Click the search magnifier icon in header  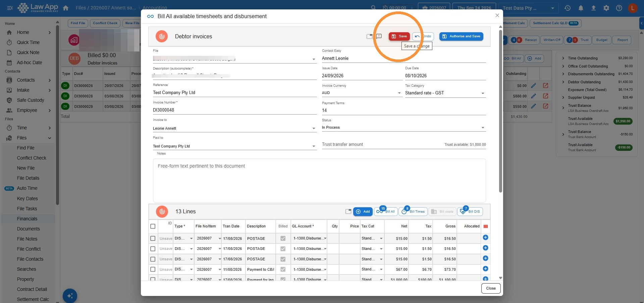pos(373,8)
